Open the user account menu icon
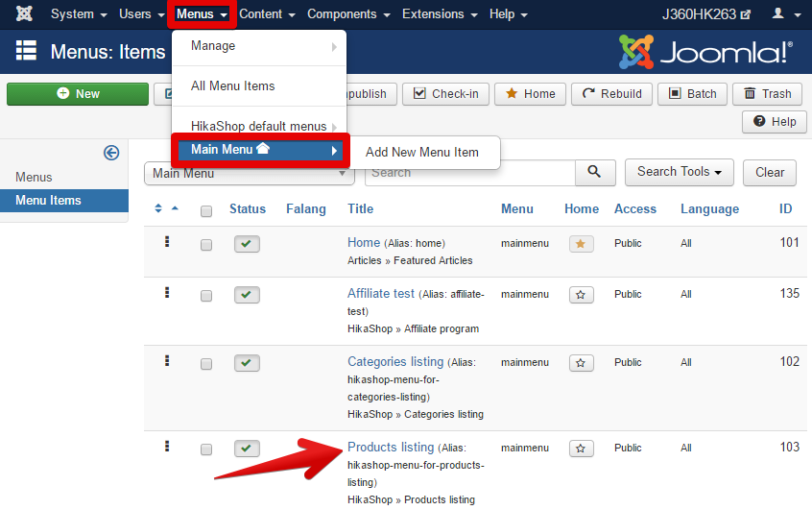Image resolution: width=812 pixels, height=510 pixels. click(x=787, y=14)
